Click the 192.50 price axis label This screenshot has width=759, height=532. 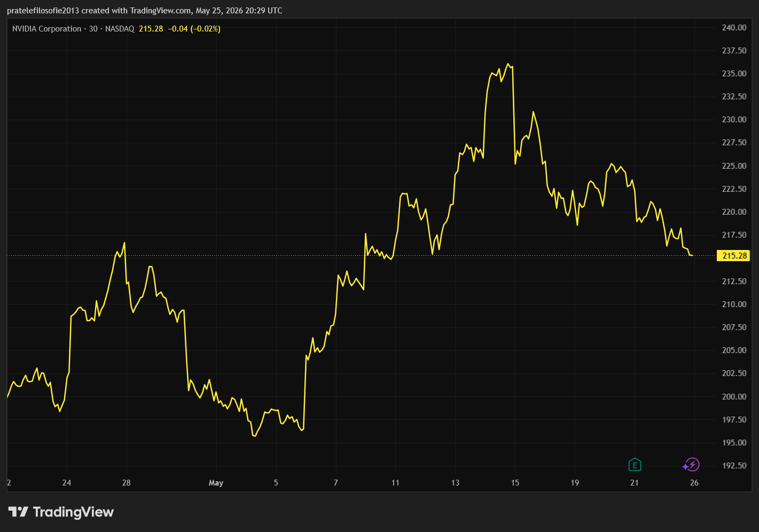pos(734,466)
